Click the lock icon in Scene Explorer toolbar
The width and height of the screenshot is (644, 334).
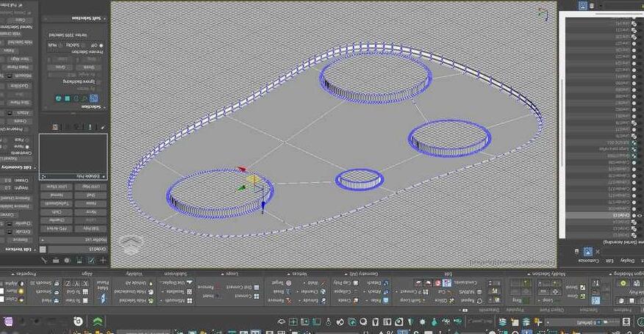click(x=576, y=252)
